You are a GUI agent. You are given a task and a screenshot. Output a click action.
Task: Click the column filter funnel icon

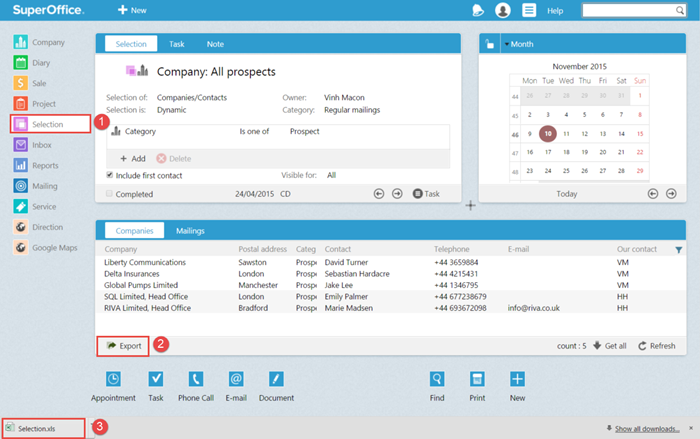679,250
